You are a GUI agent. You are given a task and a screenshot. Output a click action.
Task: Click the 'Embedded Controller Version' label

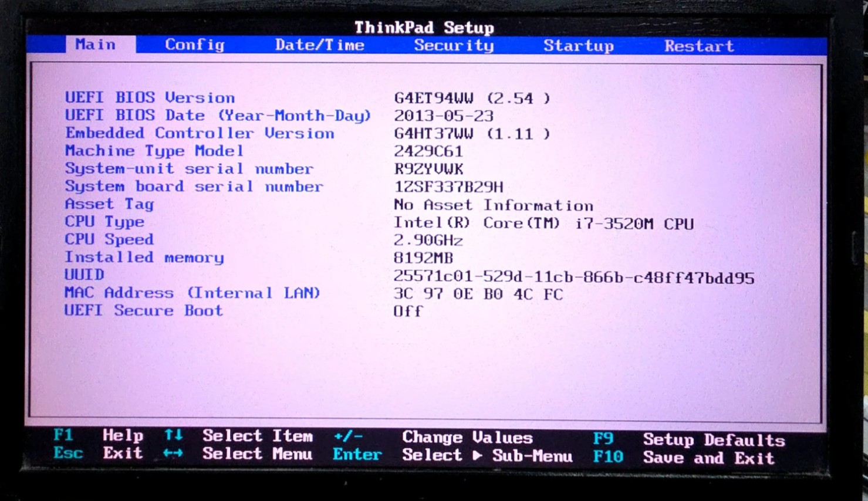click(200, 133)
